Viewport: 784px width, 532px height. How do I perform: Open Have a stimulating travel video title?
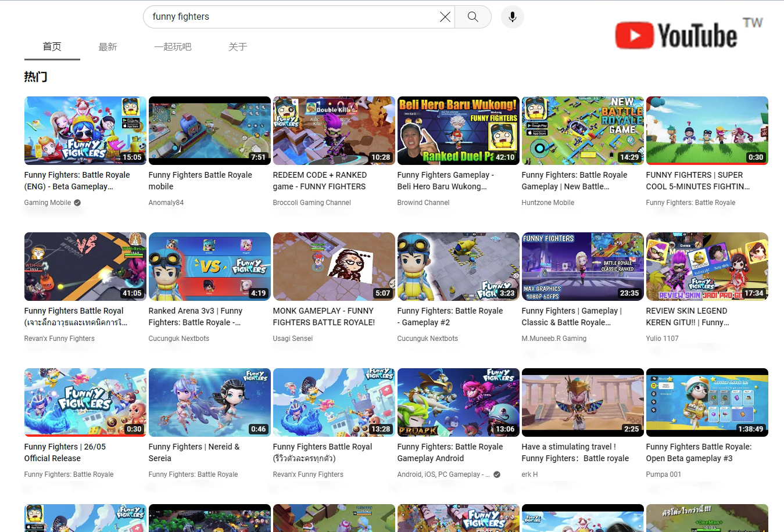point(575,452)
